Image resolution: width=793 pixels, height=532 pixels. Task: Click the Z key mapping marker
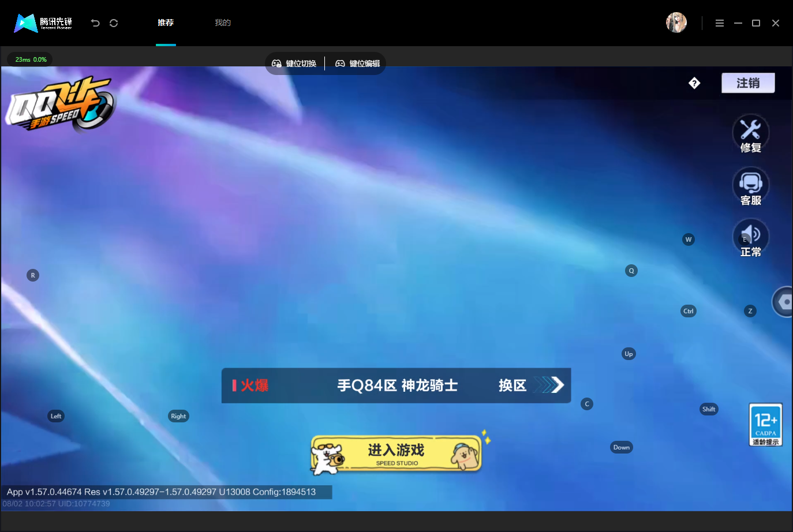750,311
